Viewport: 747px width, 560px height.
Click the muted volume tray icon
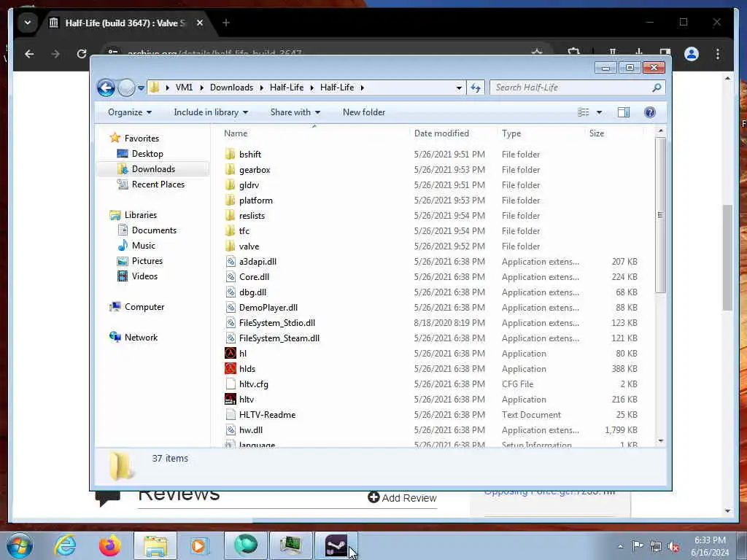click(x=673, y=547)
